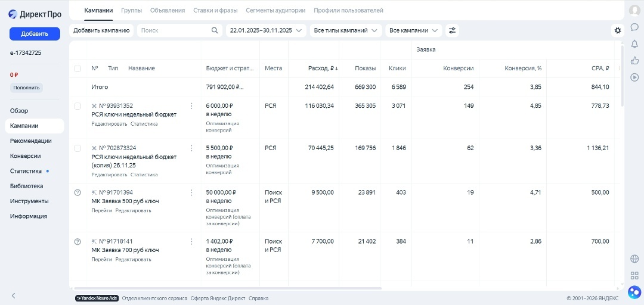Screen dimensions: 644x305
Task: Open the blue assistant bubble icon
Action: 634,292
